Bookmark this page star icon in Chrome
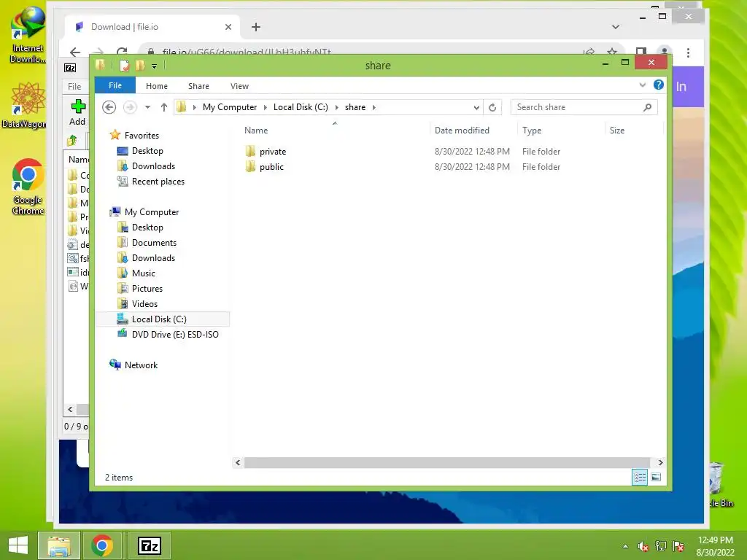This screenshot has height=560, width=747. (x=612, y=52)
